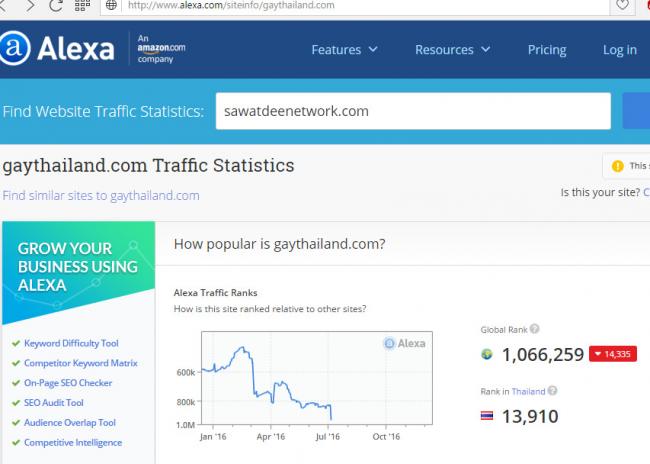The width and height of the screenshot is (650, 464).
Task: Expand the Resources dropdown menu
Action: point(453,50)
